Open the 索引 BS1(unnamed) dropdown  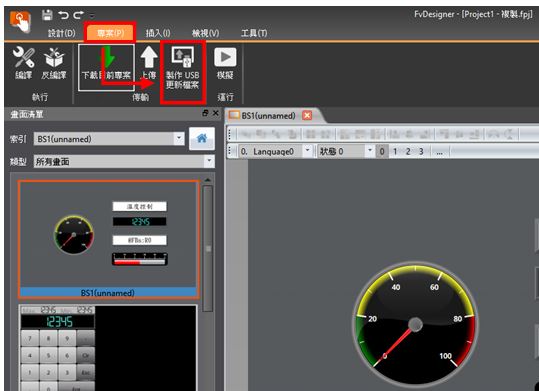tap(179, 139)
